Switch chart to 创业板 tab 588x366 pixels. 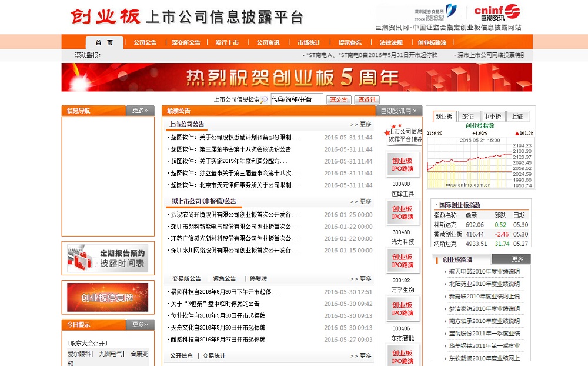443,117
